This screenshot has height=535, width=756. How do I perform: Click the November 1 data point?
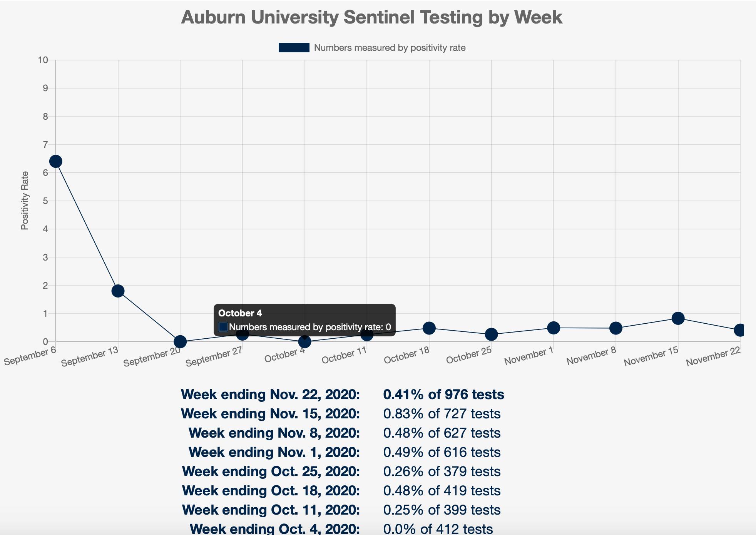point(554,328)
